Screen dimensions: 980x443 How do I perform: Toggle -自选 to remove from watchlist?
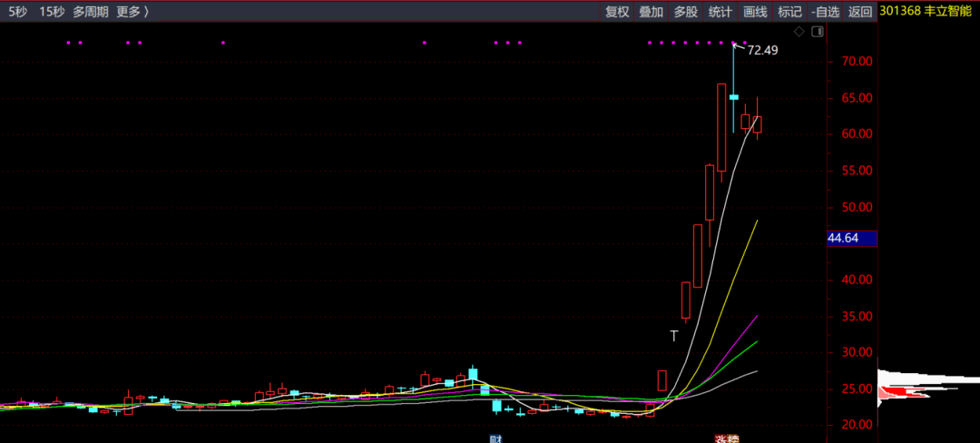pyautogui.click(x=825, y=11)
